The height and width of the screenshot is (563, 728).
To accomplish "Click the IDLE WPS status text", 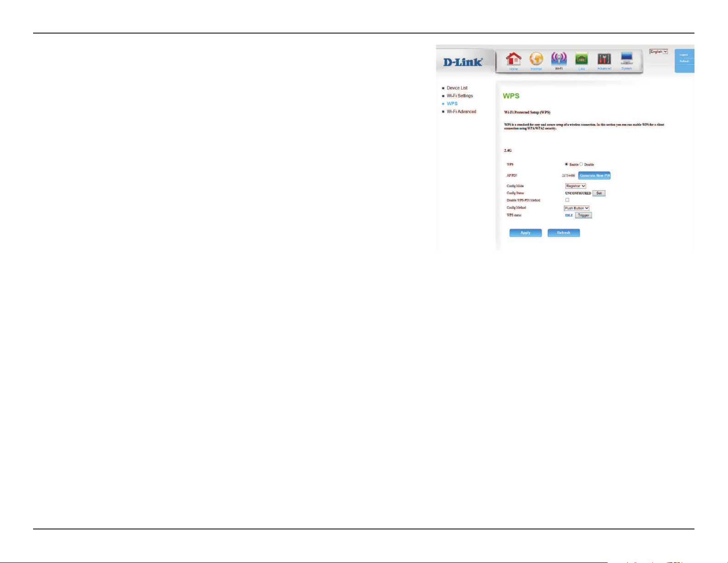I will point(569,215).
